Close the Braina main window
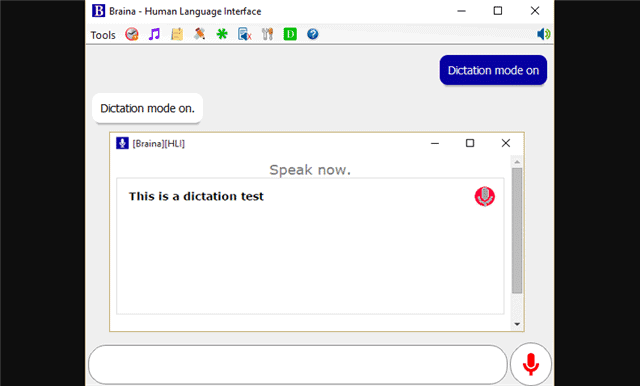Viewport: 640px width, 386px height. 535,11
